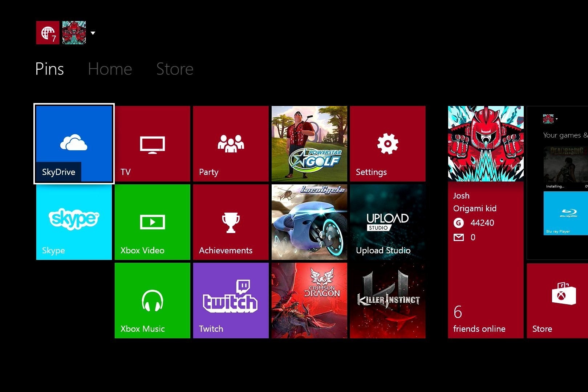588x392 pixels.
Task: Expand the profile dropdown arrow
Action: (x=93, y=33)
